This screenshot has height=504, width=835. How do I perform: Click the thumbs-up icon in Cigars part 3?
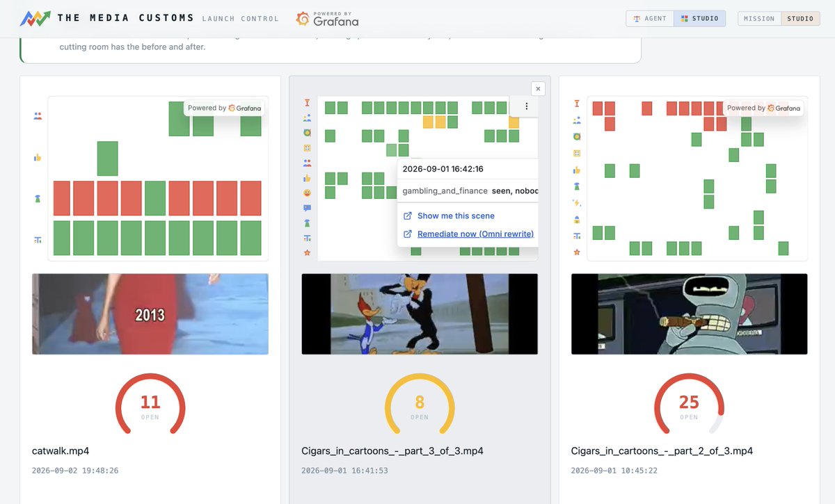point(307,178)
